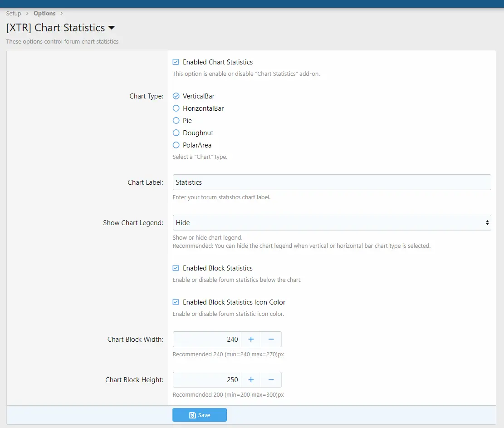Select the HorizontalBar chart type
Viewport: 504px width, 428px height.
pos(176,108)
